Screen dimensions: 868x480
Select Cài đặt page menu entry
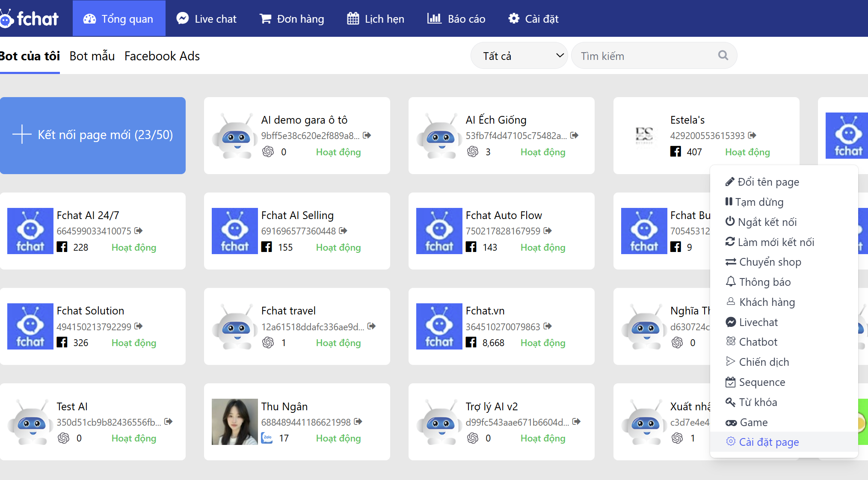[784, 442]
